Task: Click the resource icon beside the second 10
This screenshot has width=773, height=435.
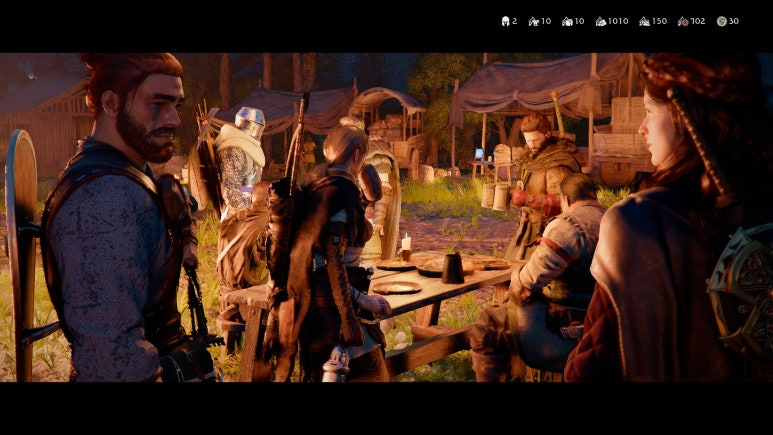Action: (x=567, y=21)
